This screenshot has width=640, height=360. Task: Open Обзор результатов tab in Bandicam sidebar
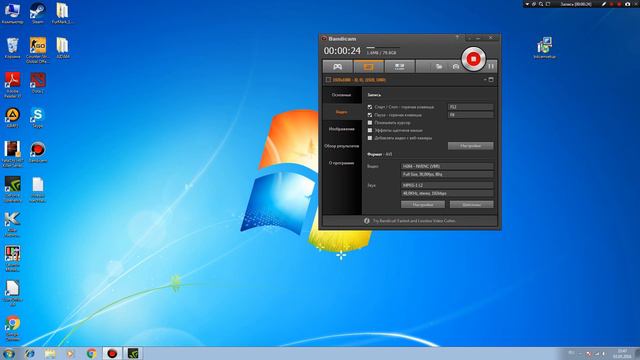342,146
